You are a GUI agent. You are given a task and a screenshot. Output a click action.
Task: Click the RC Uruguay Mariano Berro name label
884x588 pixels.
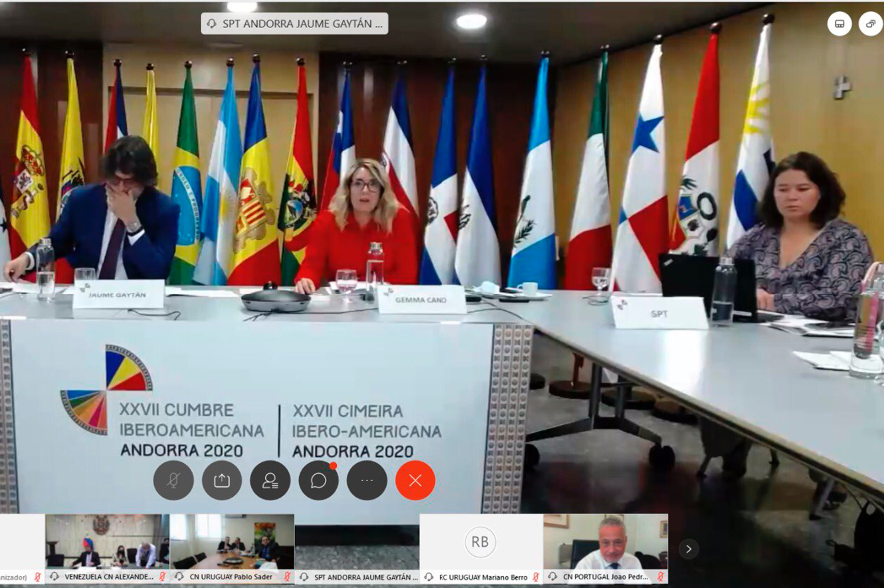pyautogui.click(x=481, y=577)
